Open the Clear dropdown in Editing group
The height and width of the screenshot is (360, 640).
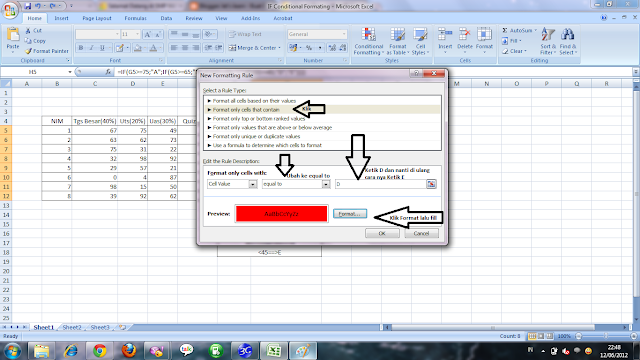(x=514, y=51)
